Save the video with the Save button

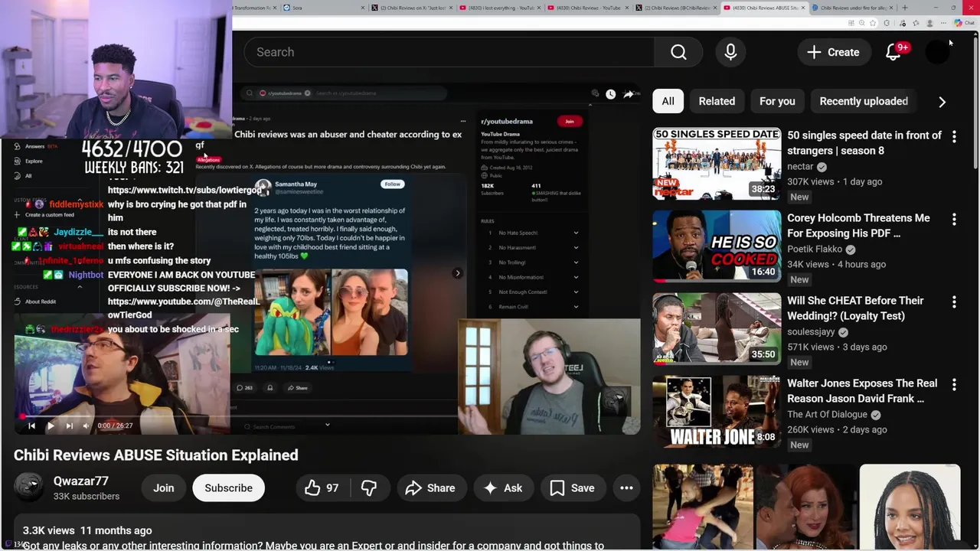point(572,488)
